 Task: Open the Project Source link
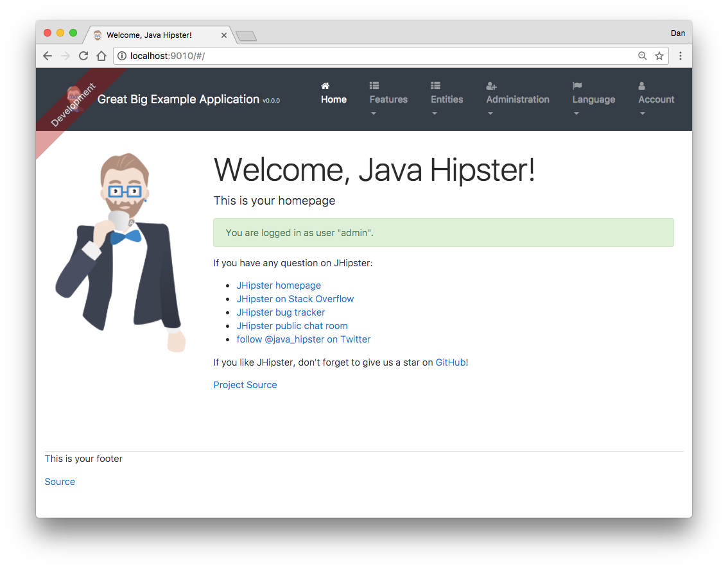pos(245,385)
